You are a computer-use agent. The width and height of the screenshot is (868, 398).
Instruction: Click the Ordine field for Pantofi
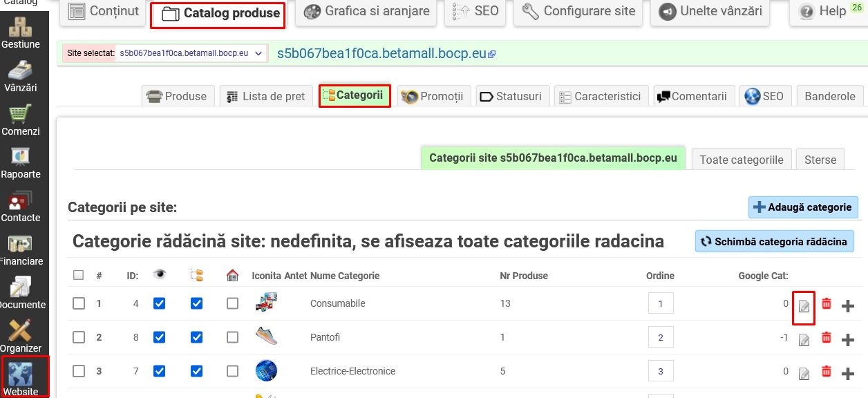[x=660, y=337]
